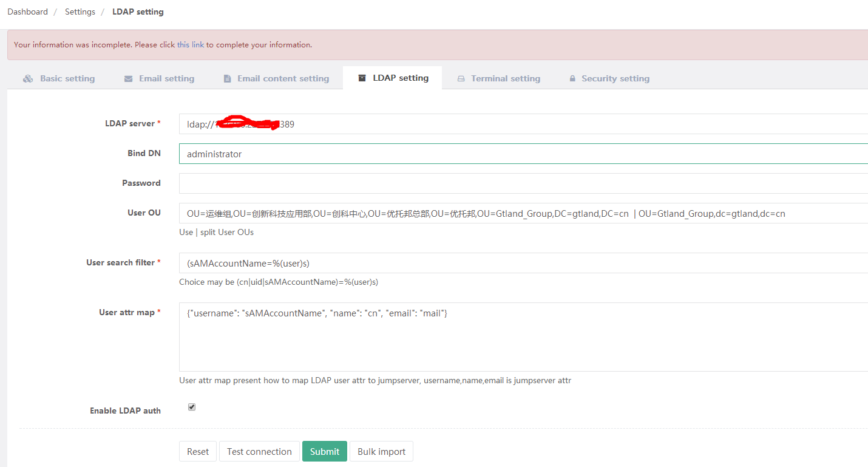The image size is (868, 467).
Task: Click 'this link' in the warning banner
Action: pos(189,44)
